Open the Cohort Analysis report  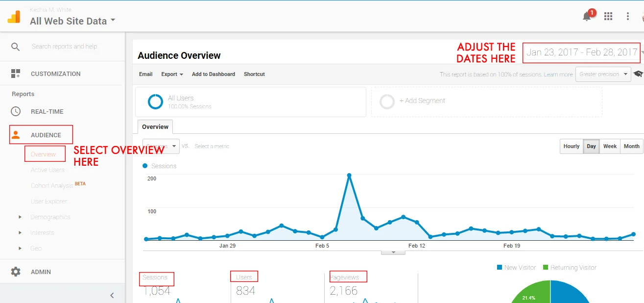52,185
